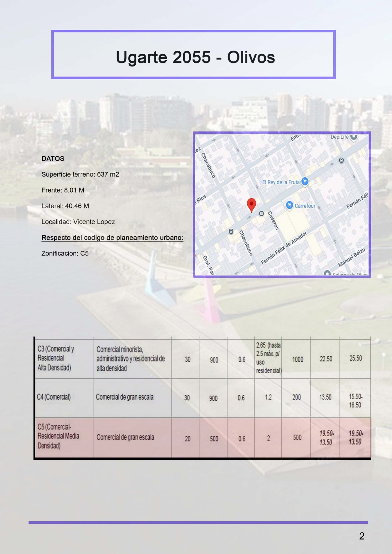This screenshot has width=392, height=554.
Task: Click the '2.65 (hasta 2.5 máx...)' cell
Action: point(268,358)
